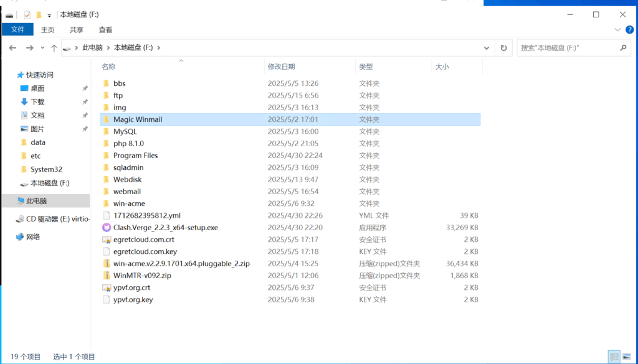This screenshot has width=638, height=364.
Task: Go up one folder level
Action: coord(54,48)
